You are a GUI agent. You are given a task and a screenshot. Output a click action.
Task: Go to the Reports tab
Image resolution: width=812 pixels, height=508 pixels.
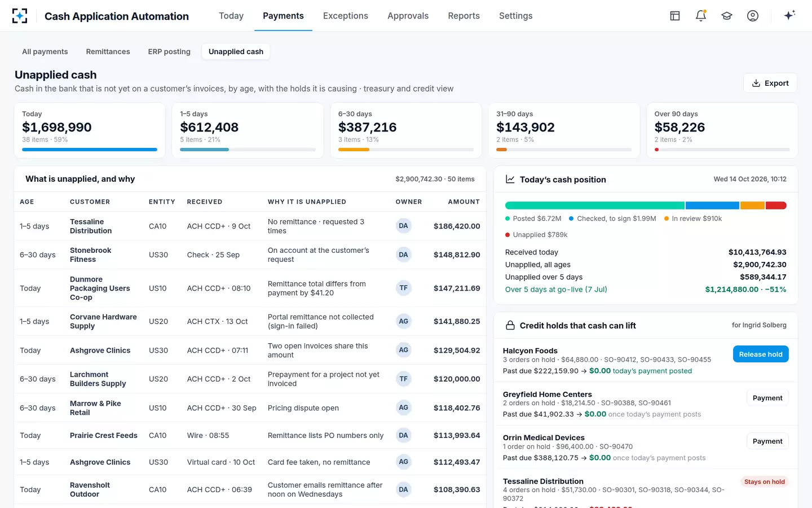[464, 16]
